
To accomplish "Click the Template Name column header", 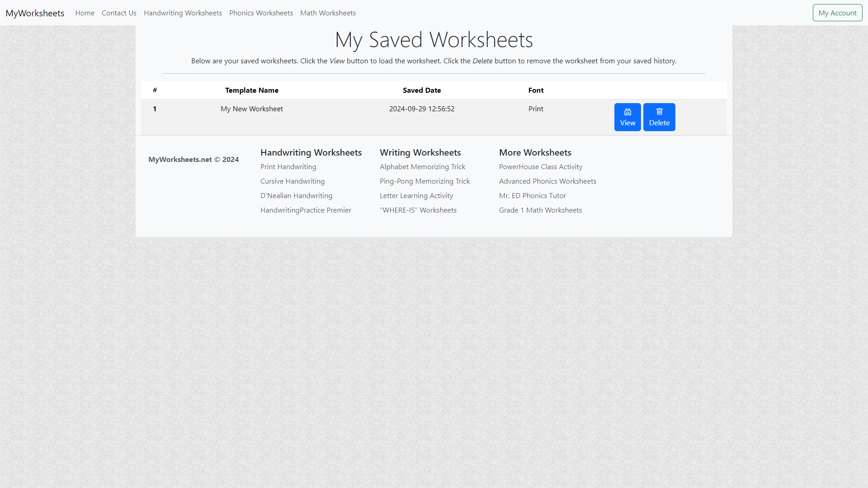I will (x=252, y=90).
